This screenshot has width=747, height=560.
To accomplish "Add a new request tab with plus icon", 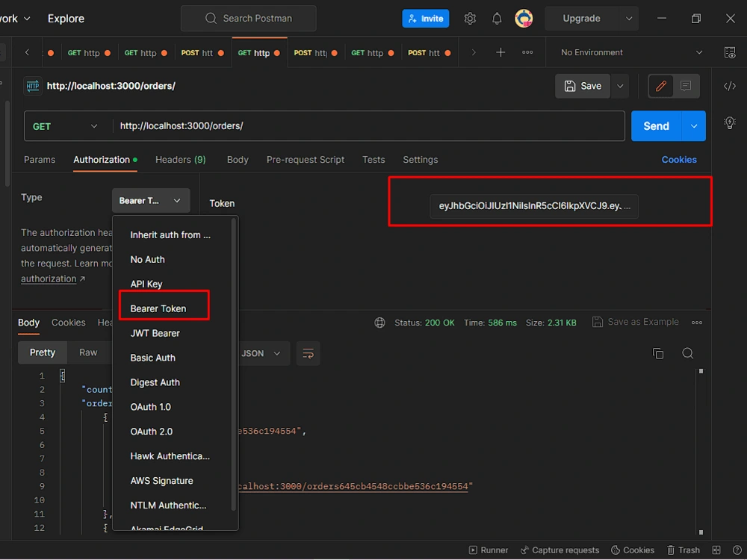I will (x=500, y=52).
